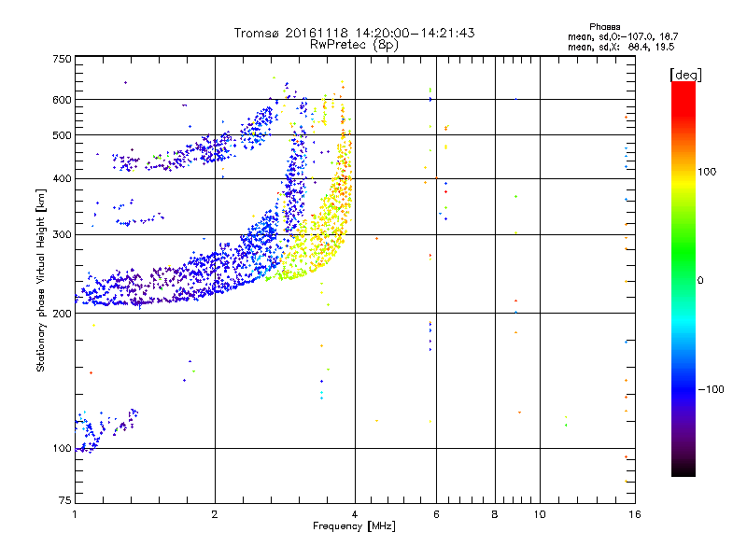Click the Stationary phase Virtual Height axis label
This screenshot has width=747, height=560.
click(x=40, y=280)
